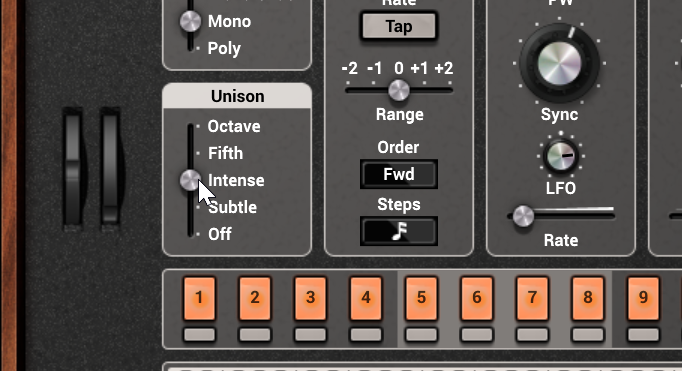Click the LFO Rate slider handle

[x=523, y=216]
